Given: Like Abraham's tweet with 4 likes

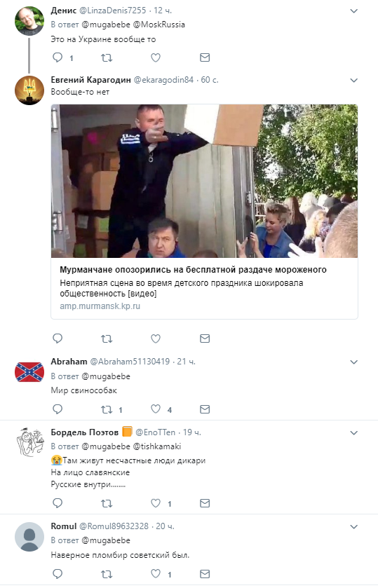Looking at the screenshot, I should tap(156, 409).
